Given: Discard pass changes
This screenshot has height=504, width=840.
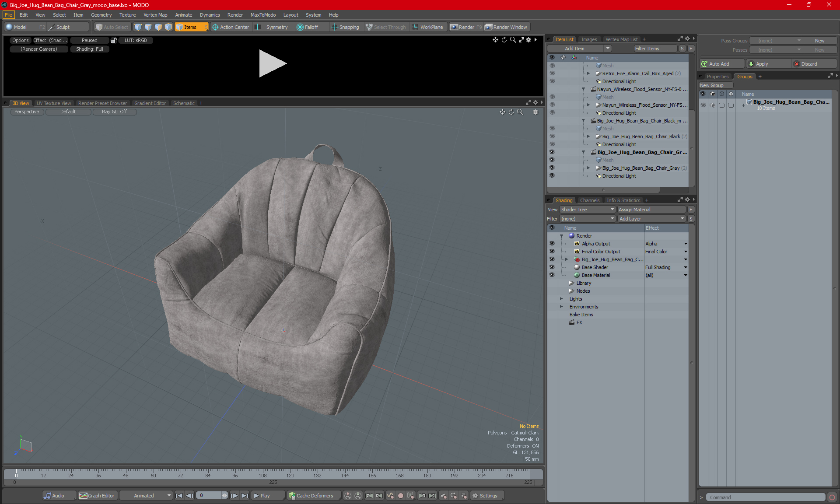Looking at the screenshot, I should pyautogui.click(x=814, y=64).
